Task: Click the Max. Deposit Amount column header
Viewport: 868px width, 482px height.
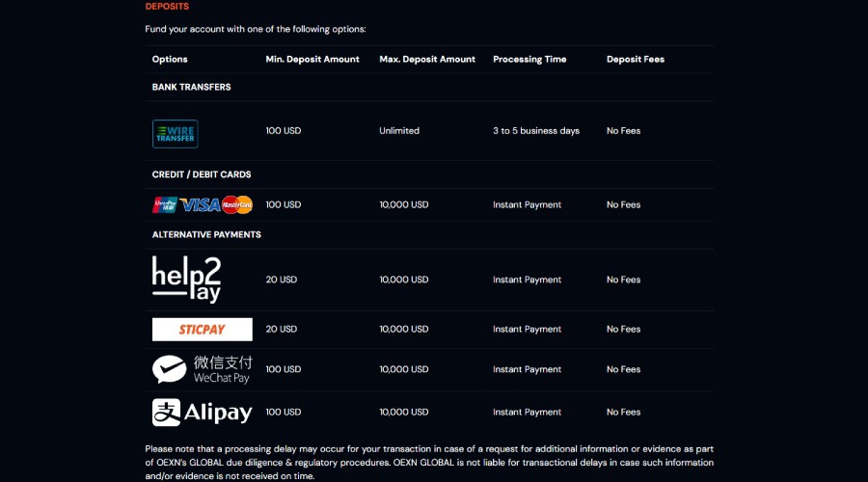Action: click(427, 60)
